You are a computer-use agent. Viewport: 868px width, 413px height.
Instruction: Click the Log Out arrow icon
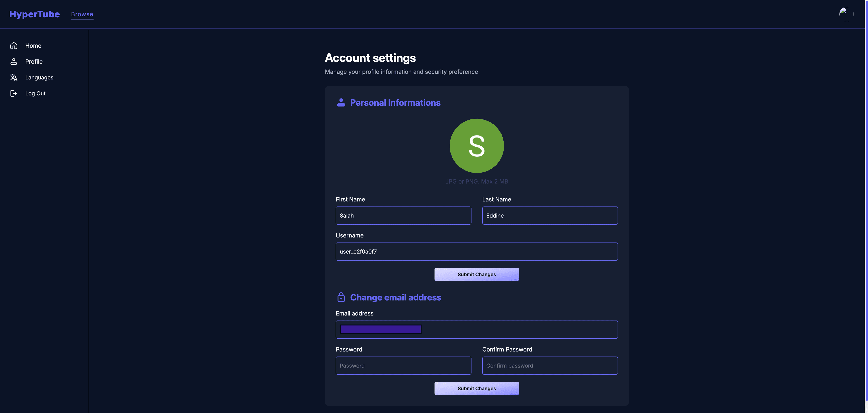pyautogui.click(x=14, y=93)
